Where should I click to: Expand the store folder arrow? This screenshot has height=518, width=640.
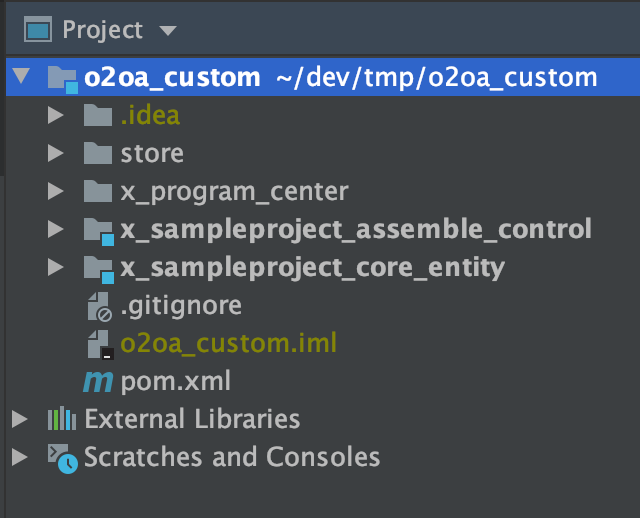pos(56,153)
